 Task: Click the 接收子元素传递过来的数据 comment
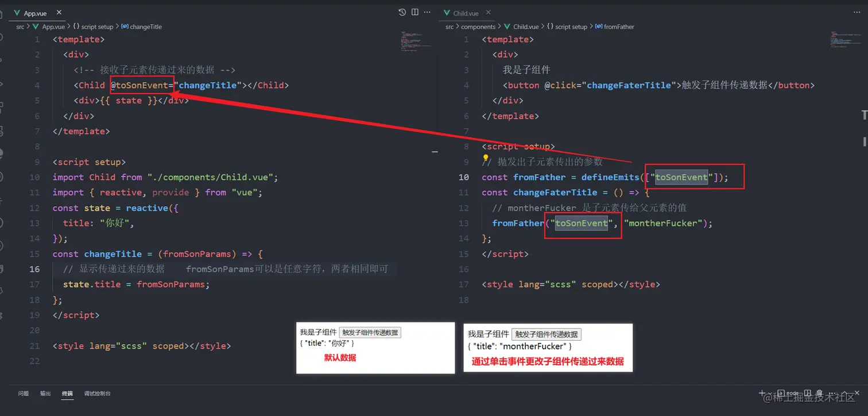[154, 70]
